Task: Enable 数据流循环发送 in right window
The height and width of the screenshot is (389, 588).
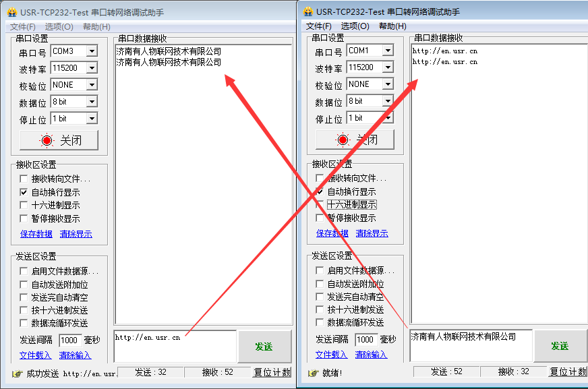Action: (320, 322)
